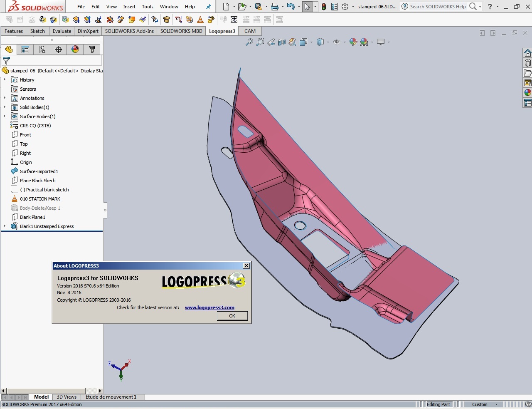Image resolution: width=532 pixels, height=409 pixels.
Task: Click the Zoom to Area icon
Action: (x=260, y=42)
